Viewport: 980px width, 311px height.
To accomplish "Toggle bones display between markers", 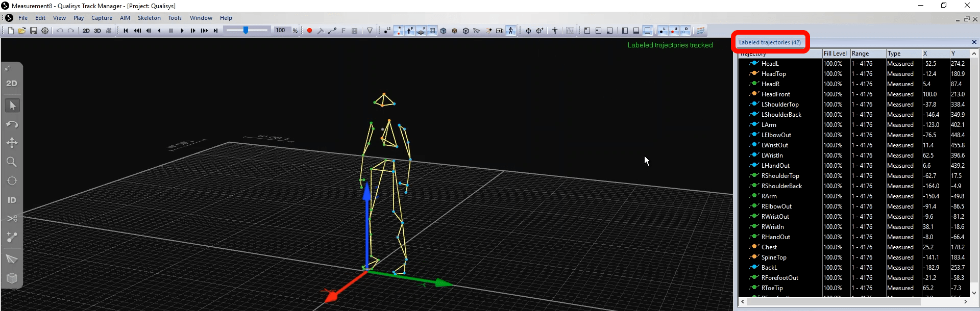I will point(399,31).
